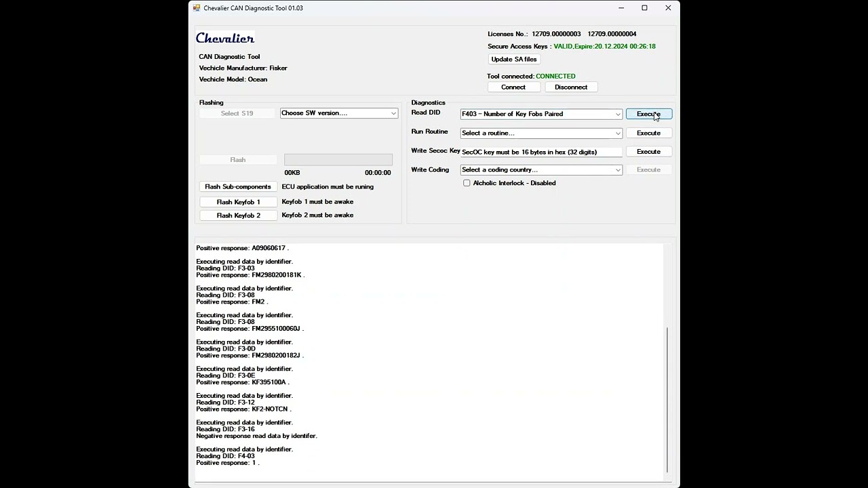
Task: Click the Flash Sub-components button
Action: 238,186
